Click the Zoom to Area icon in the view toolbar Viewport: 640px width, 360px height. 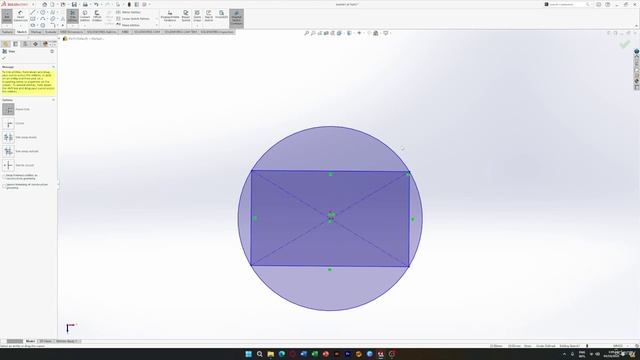[313, 33]
